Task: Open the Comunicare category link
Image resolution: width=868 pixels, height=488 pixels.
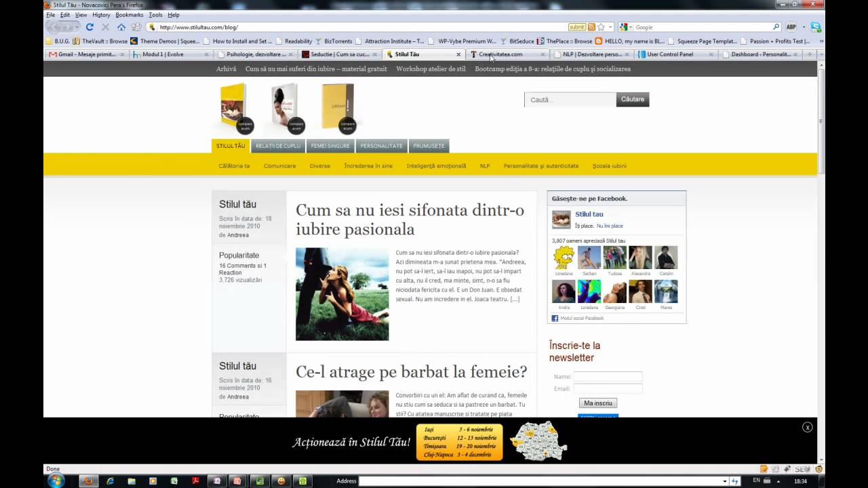Action: pyautogui.click(x=279, y=166)
